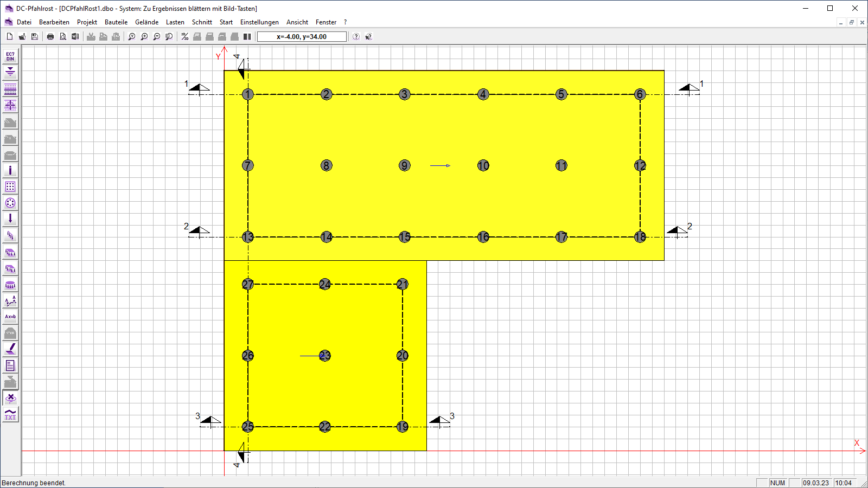
Task: Click the help question mark icon
Action: click(x=356, y=37)
